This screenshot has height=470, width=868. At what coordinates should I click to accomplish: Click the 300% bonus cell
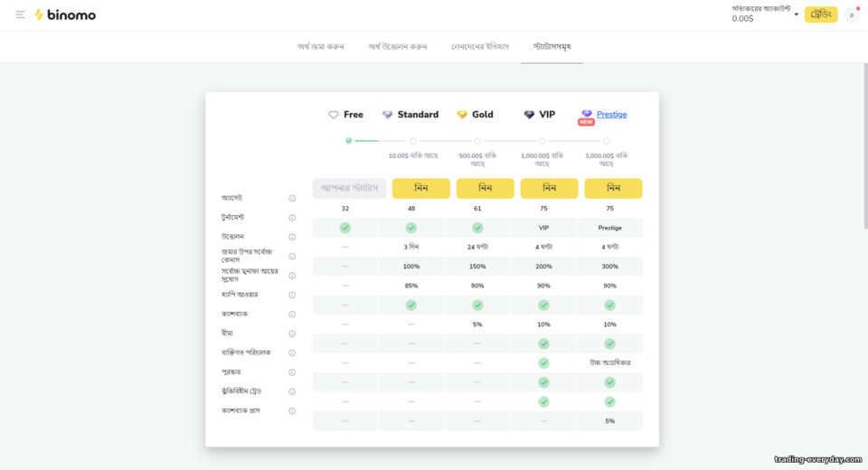coord(609,267)
